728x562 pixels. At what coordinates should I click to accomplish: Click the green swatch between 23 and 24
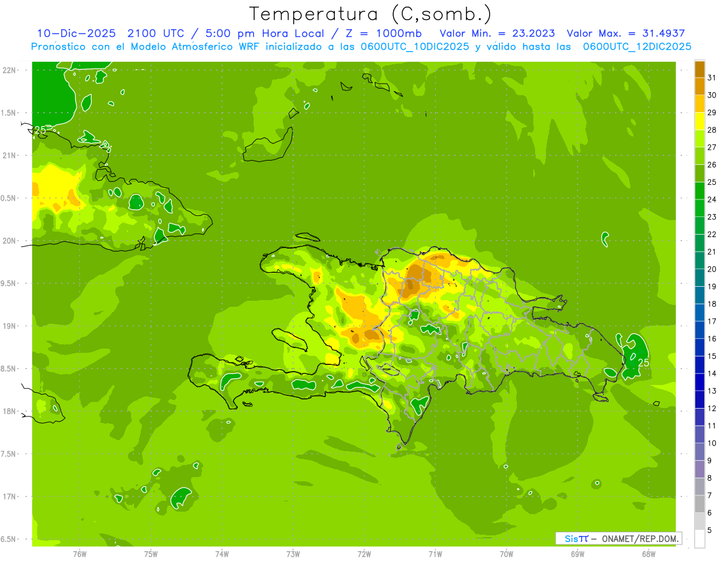pyautogui.click(x=699, y=208)
